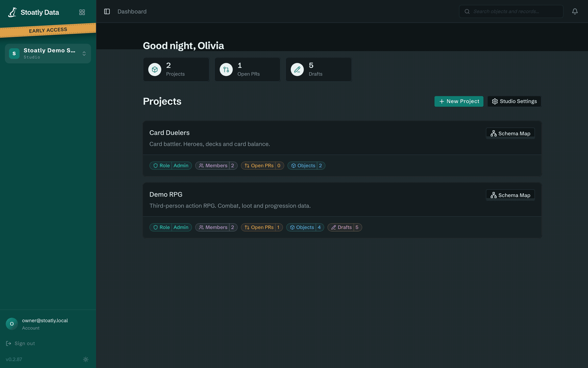The image size is (588, 368).
Task: Click the Early Access banner
Action: point(48,30)
